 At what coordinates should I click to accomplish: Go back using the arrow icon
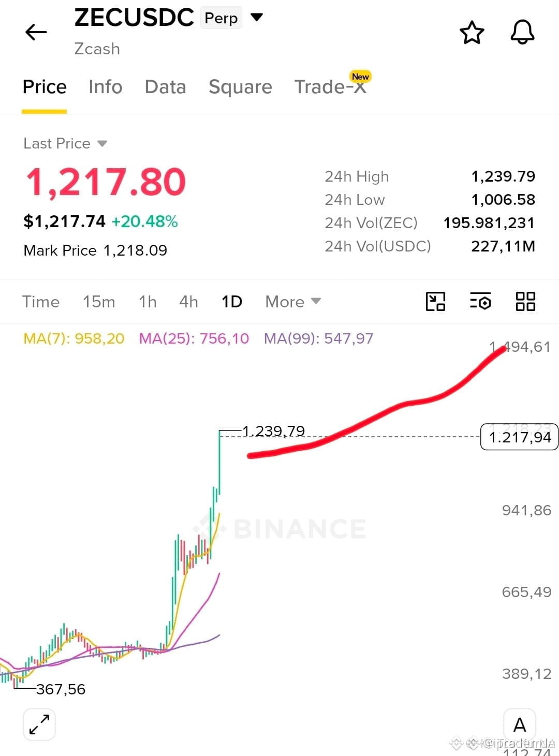tap(36, 32)
